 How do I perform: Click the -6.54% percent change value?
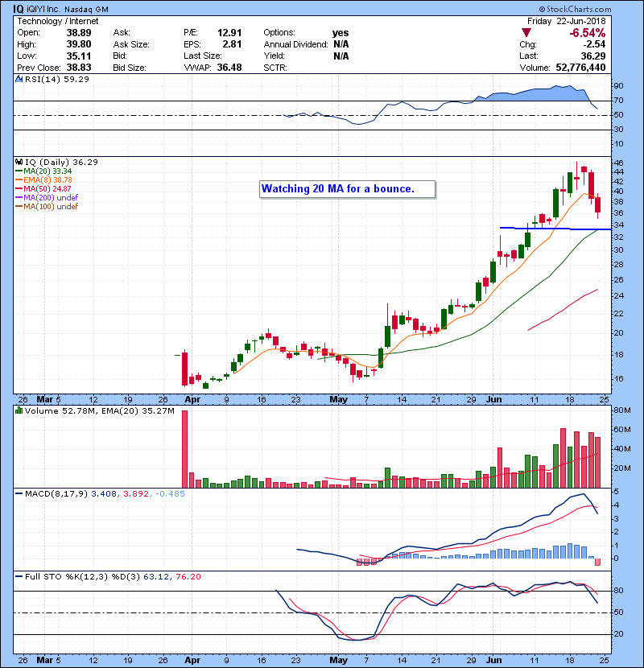(x=588, y=33)
